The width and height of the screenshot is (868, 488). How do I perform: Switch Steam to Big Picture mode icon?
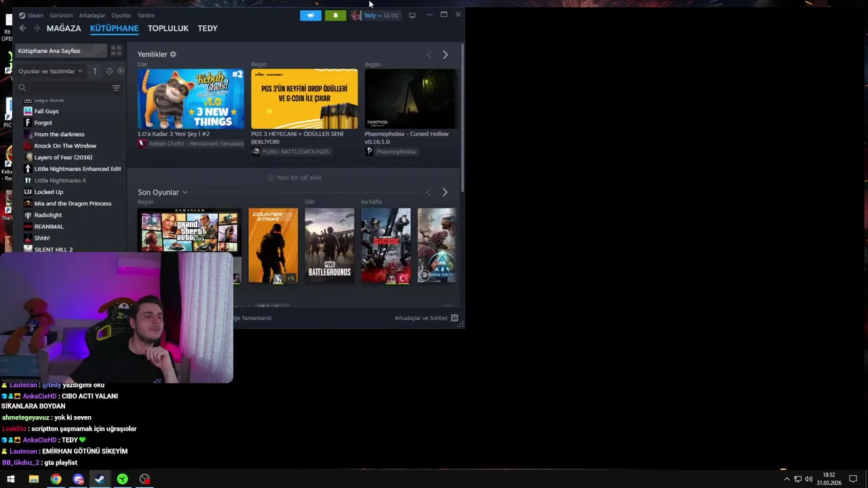pos(412,15)
